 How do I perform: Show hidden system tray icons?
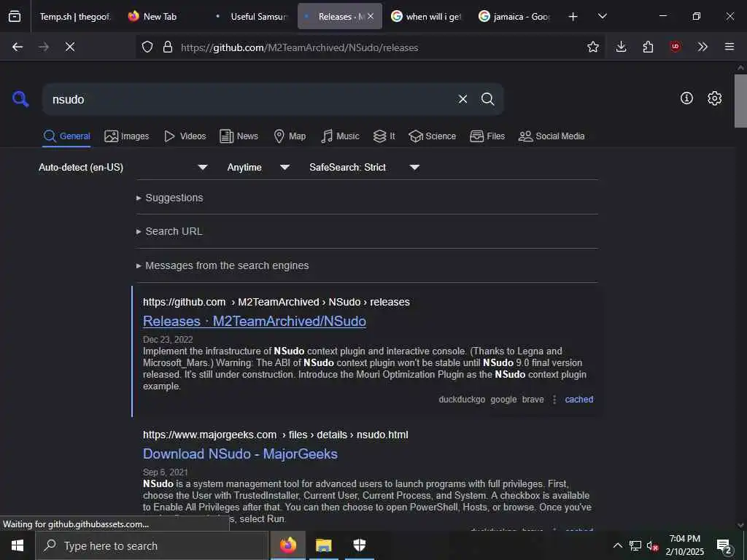(x=617, y=545)
